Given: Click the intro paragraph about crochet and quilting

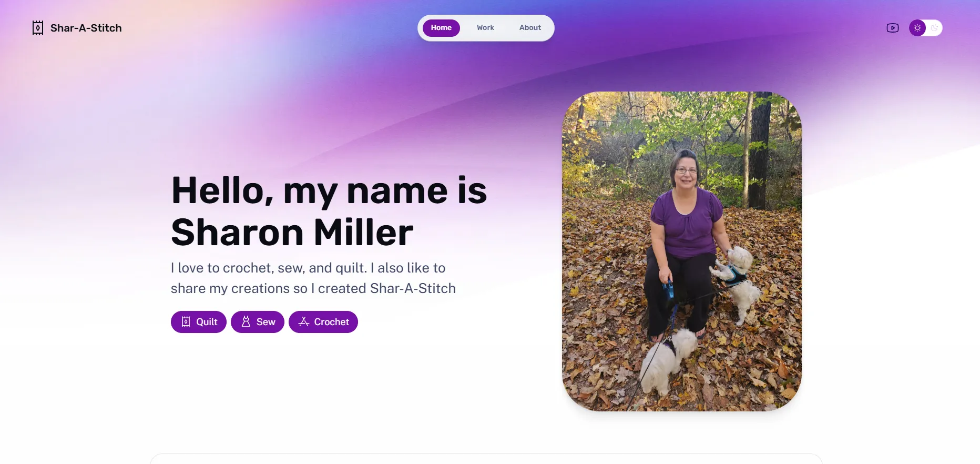Looking at the screenshot, I should (313, 278).
